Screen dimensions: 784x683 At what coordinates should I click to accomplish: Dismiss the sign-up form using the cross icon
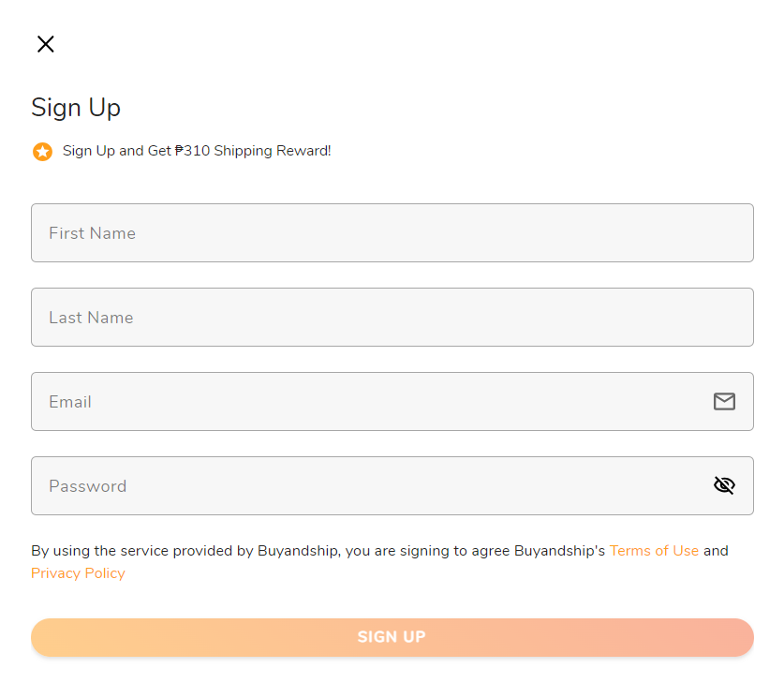tap(46, 44)
